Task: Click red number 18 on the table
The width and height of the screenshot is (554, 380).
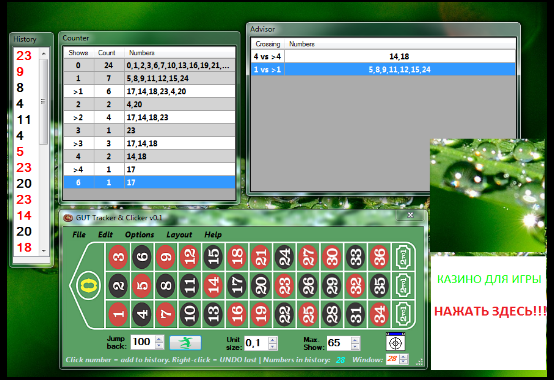Action: point(237,257)
